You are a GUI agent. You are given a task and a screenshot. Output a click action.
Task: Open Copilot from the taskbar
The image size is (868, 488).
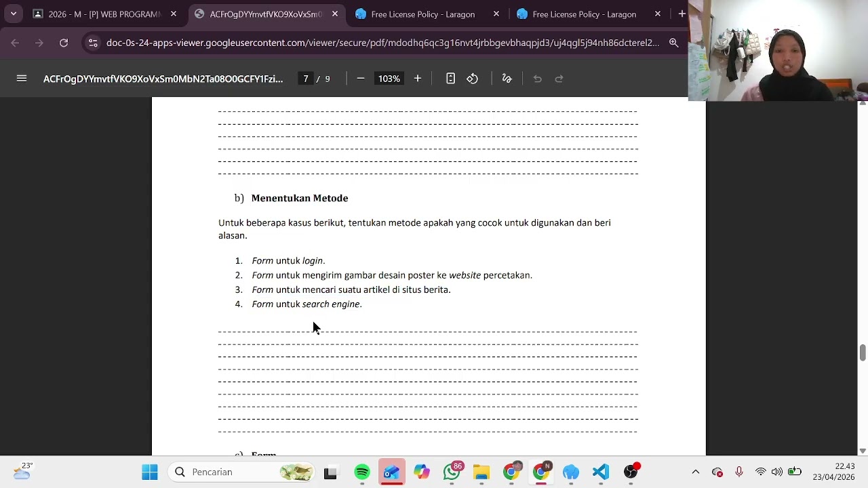tap(422, 472)
